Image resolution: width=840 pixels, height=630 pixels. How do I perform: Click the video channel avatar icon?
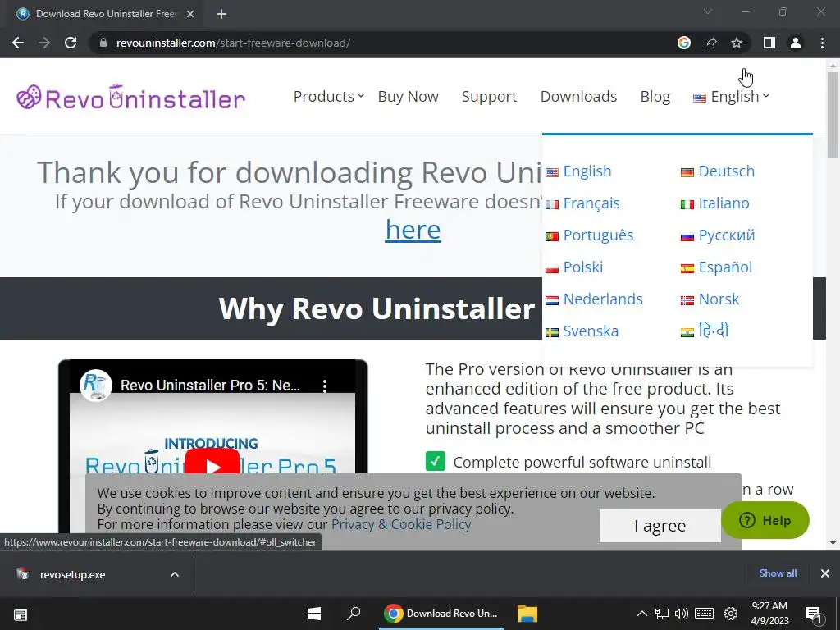[96, 386]
